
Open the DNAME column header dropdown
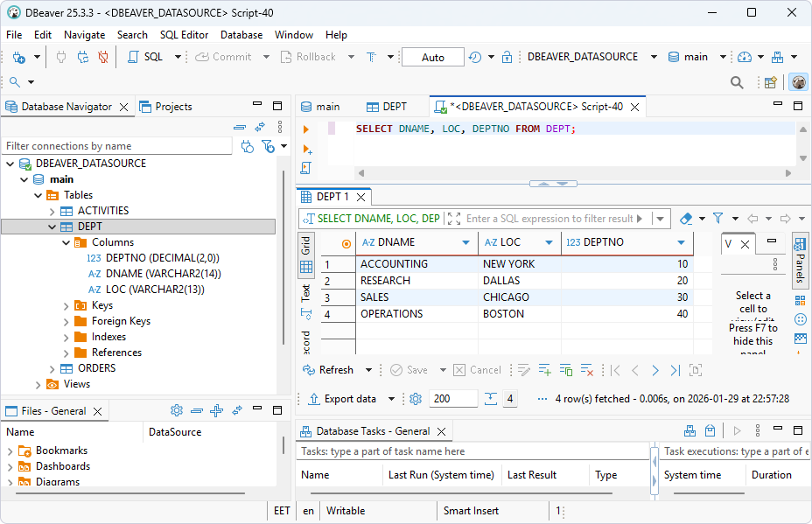pos(463,242)
